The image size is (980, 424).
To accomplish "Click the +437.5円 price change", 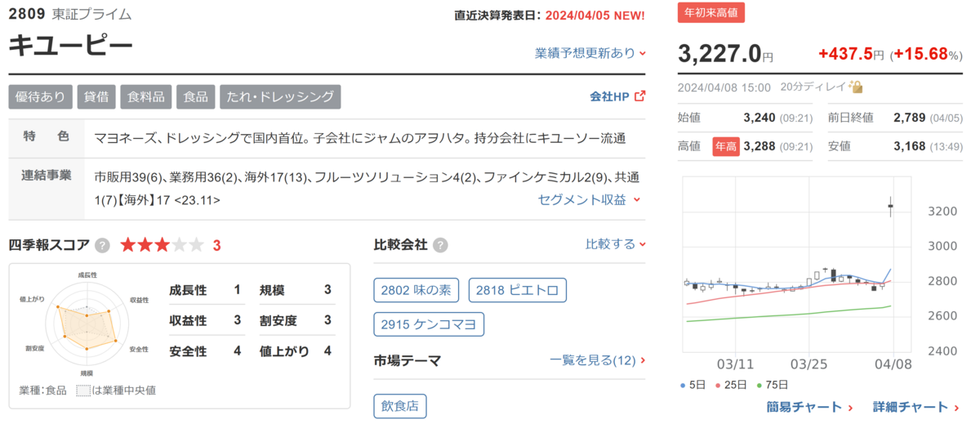I will pyautogui.click(x=852, y=54).
